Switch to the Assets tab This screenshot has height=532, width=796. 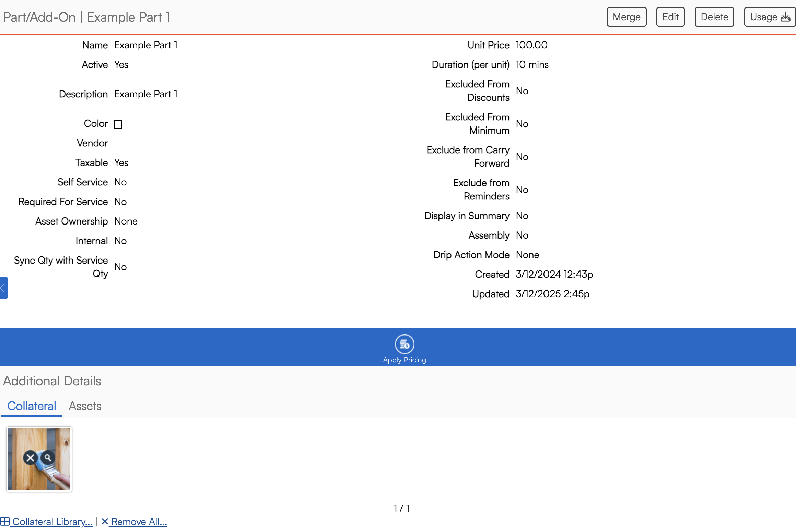coord(85,406)
